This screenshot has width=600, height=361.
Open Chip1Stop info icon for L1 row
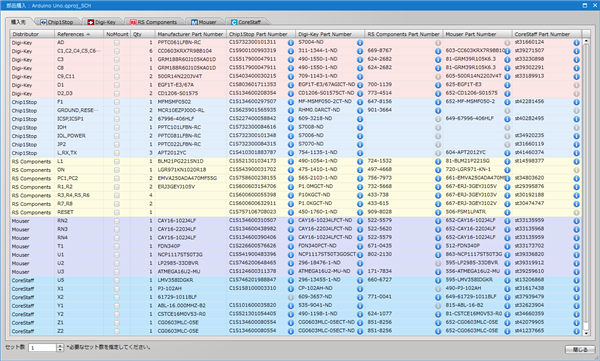(x=291, y=162)
